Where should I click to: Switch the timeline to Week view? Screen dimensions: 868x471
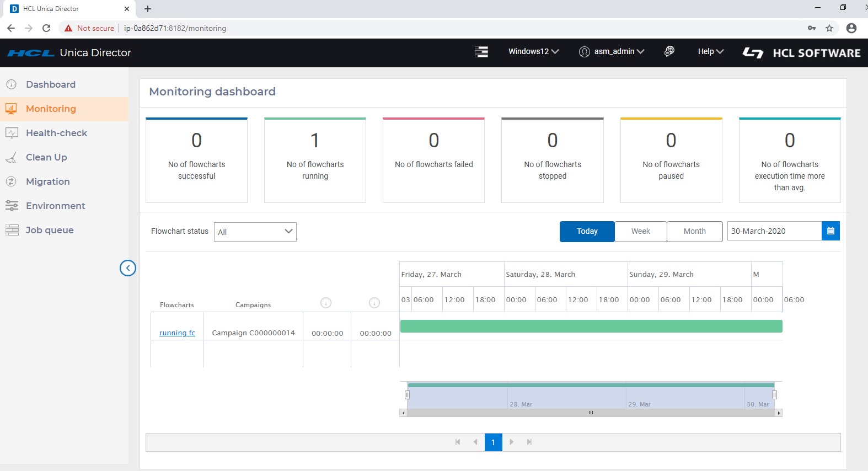[x=640, y=232]
